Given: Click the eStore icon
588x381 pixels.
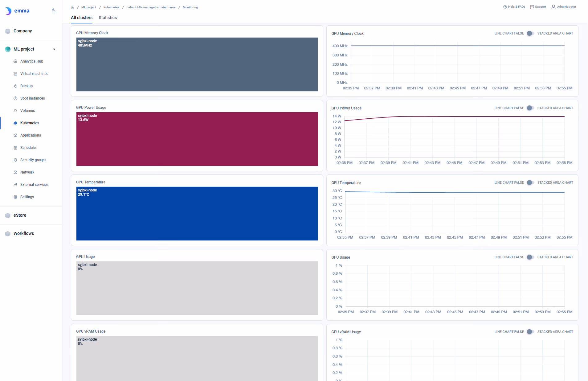Looking at the screenshot, I should coord(8,215).
